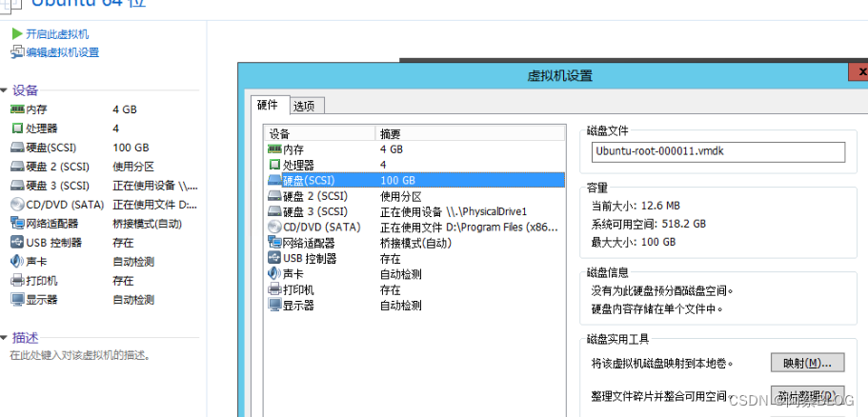The height and width of the screenshot is (417, 868).
Task: Click the VM description placeholder text
Action: click(80, 356)
